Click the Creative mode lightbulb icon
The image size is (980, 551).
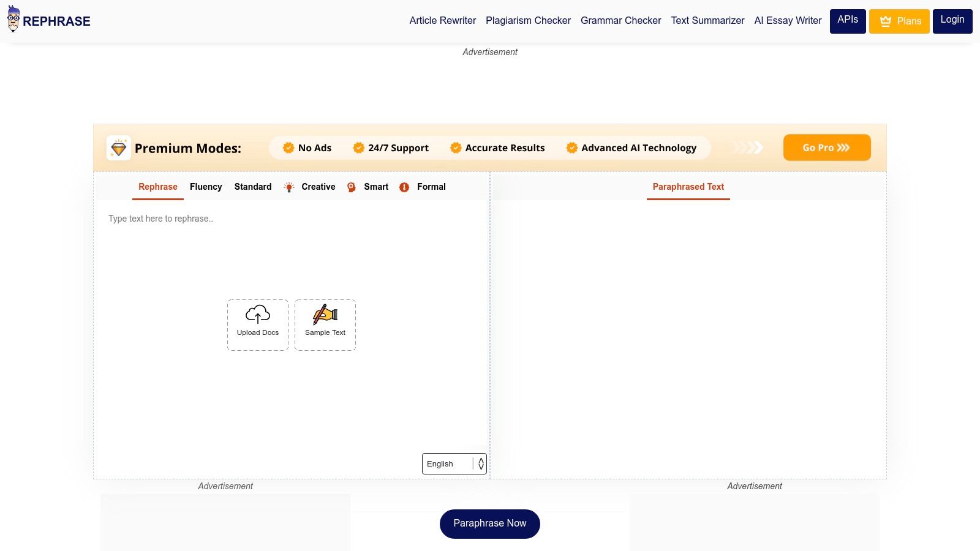pos(289,187)
